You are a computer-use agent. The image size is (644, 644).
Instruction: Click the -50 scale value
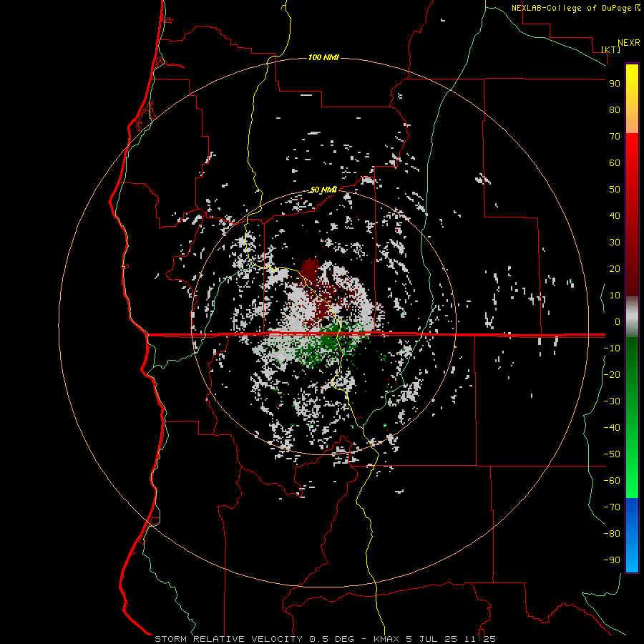pos(612,454)
